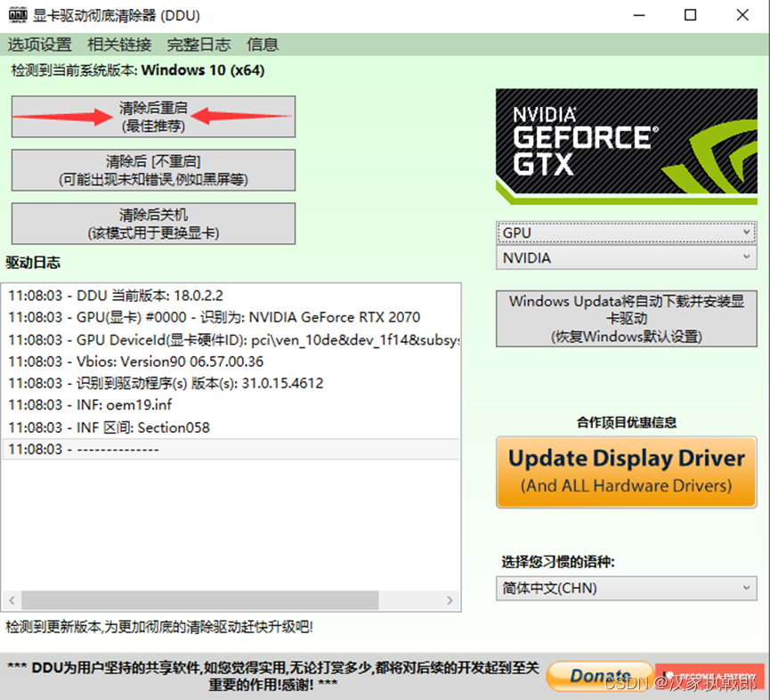770x700 pixels.
Task: Select log line 'NVIDIA GeForce RTX 2070'
Action: click(x=231, y=317)
